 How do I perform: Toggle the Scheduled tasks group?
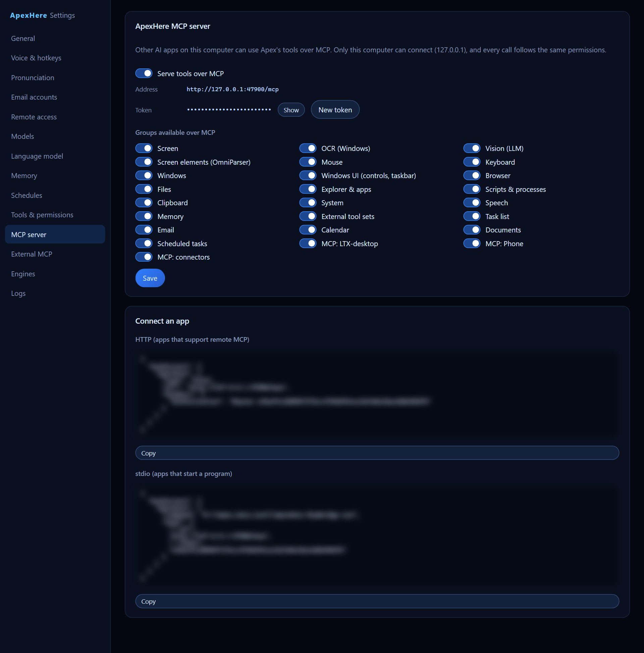144,244
